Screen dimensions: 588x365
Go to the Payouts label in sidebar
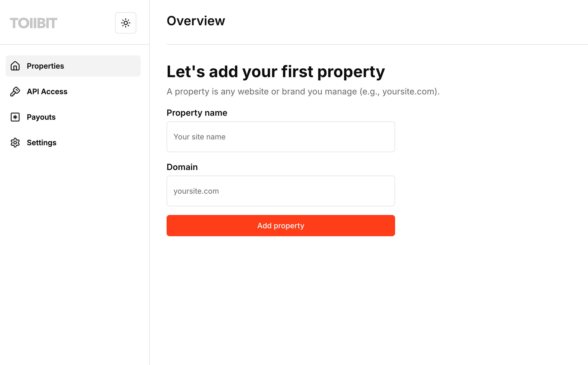[41, 117]
